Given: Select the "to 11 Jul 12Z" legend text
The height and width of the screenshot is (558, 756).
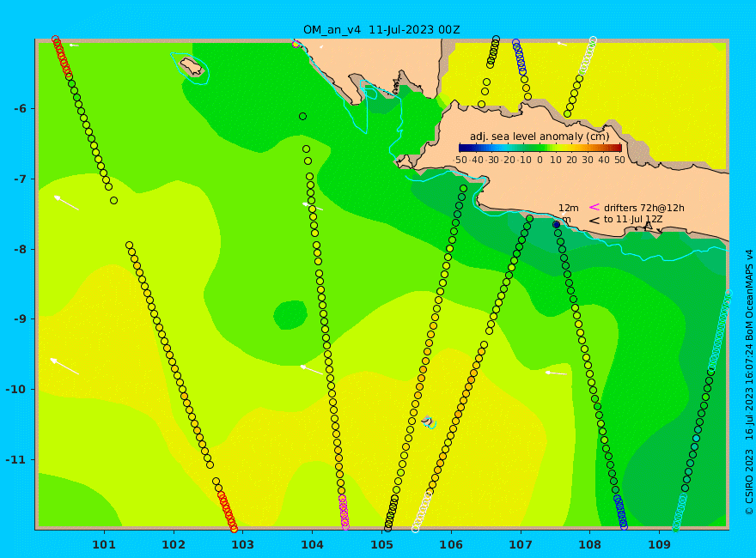Looking at the screenshot, I should (633, 219).
